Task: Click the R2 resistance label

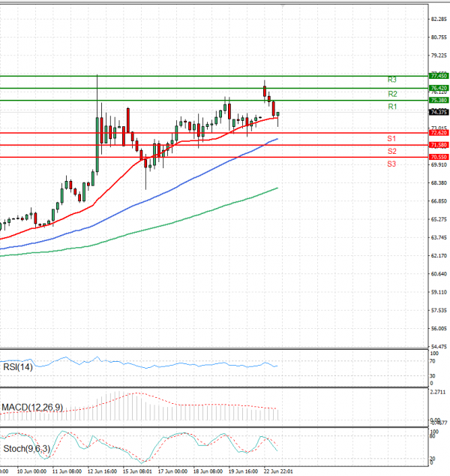Action: pyautogui.click(x=392, y=94)
